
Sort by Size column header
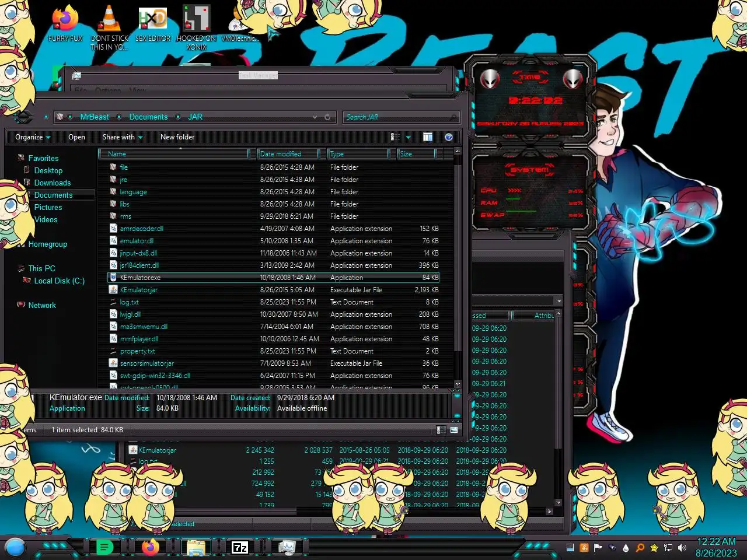click(416, 154)
